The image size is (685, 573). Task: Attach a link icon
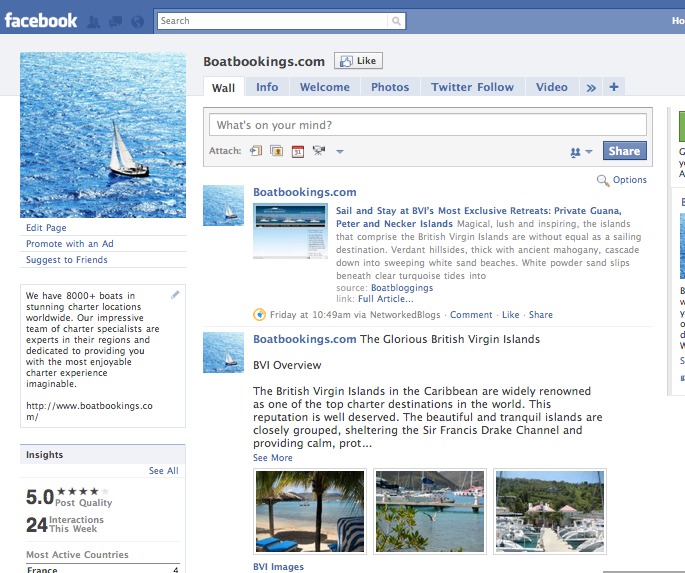256,151
